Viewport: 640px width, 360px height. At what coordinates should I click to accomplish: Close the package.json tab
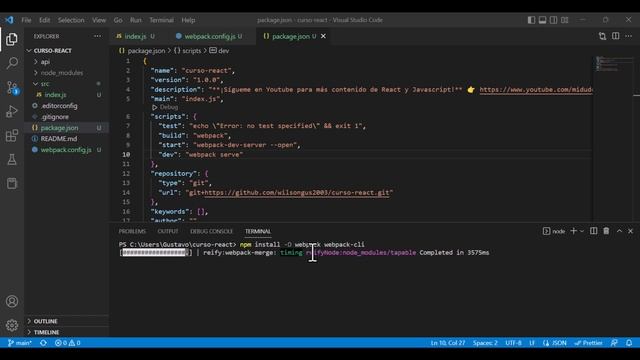click(x=323, y=36)
